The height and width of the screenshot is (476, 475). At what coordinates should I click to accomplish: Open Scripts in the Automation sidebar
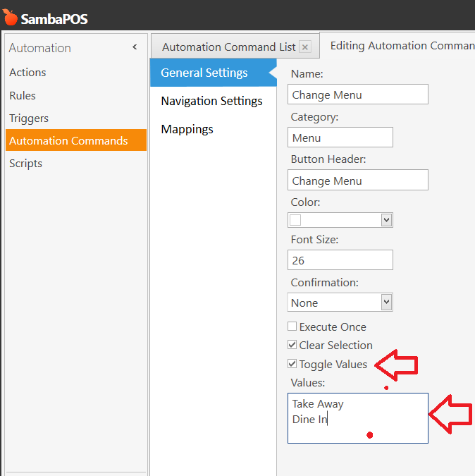click(25, 163)
